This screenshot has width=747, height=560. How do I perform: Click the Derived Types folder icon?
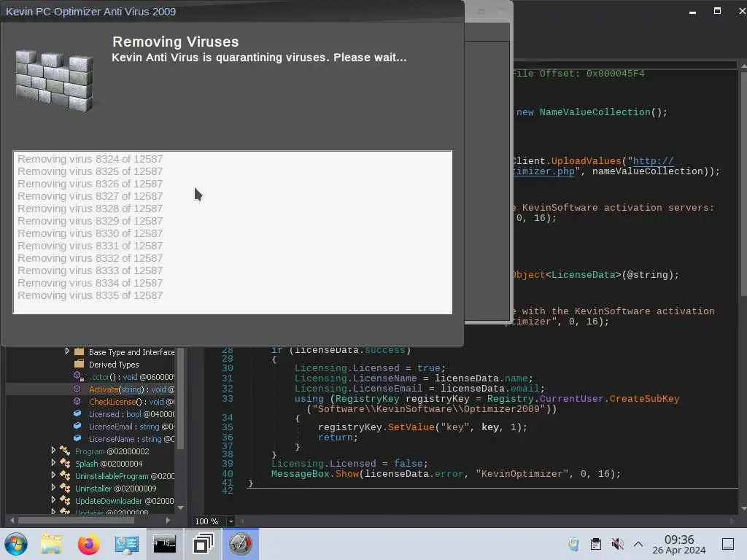click(x=79, y=365)
